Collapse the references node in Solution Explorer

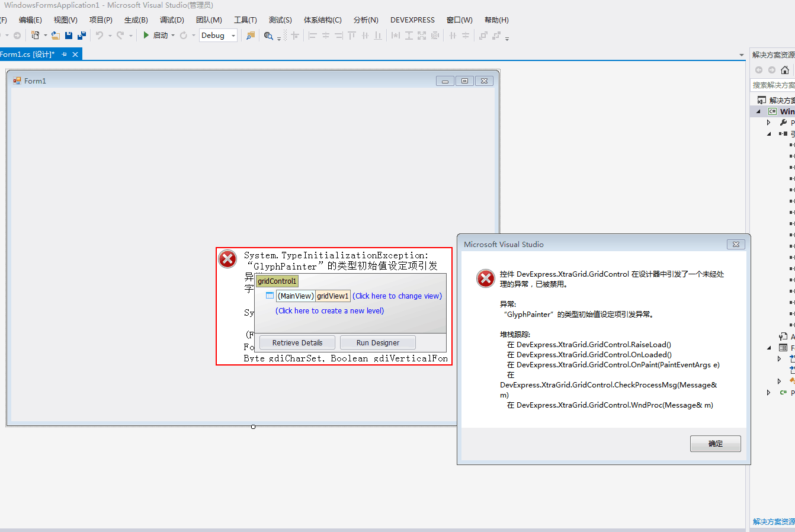coord(769,134)
